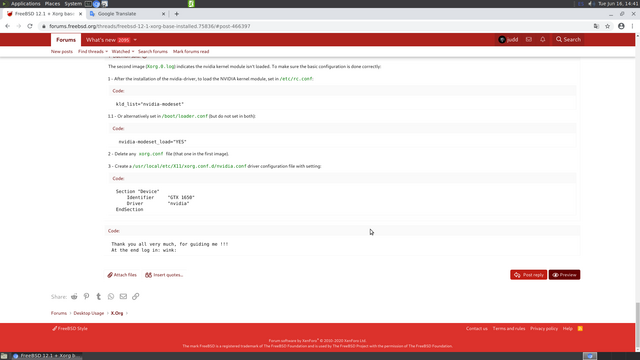
Task: Click the Insert quotes button
Action: pyautogui.click(x=164, y=275)
